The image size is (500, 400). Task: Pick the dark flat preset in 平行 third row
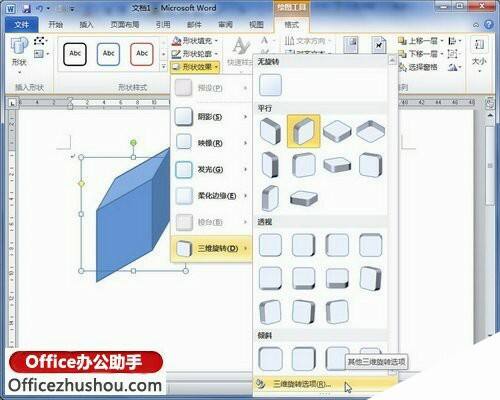coord(304,199)
